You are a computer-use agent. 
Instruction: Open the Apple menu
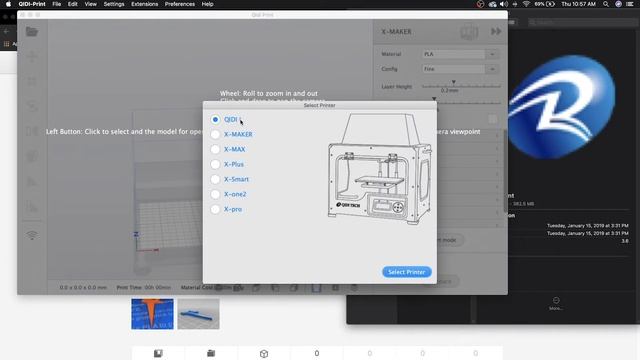[x=8, y=4]
